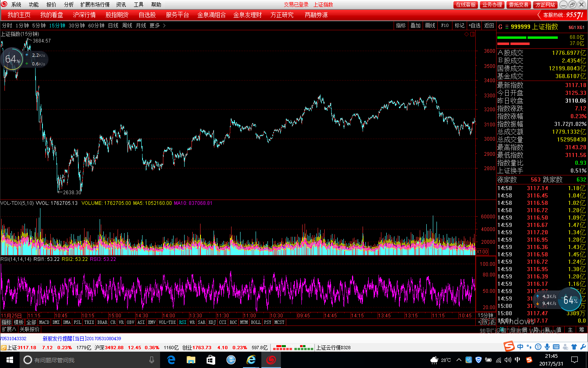Open the 系统 menu
588x368 pixels.
16,4
